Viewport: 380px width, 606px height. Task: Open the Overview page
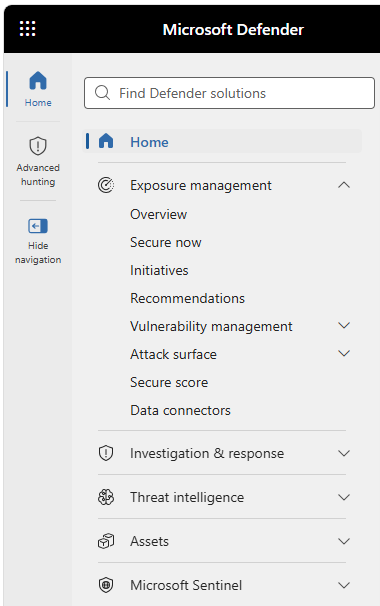(158, 214)
